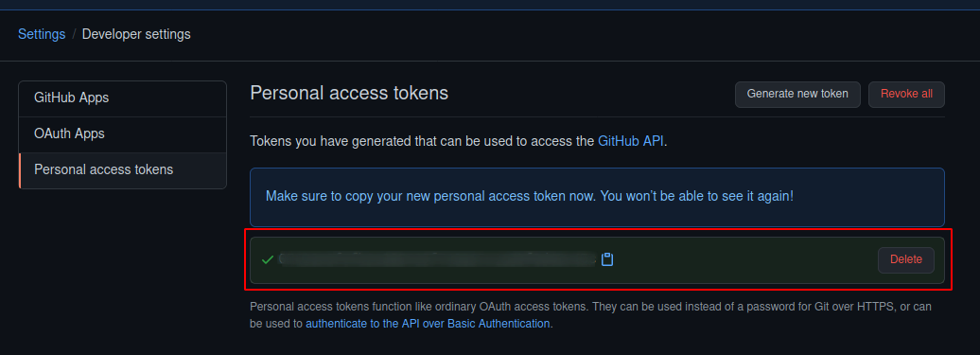980x355 pixels.
Task: Select OAuth Apps in the sidebar
Action: tap(123, 133)
